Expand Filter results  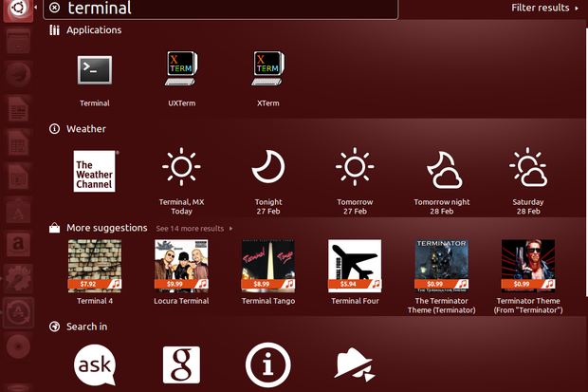[x=544, y=8]
